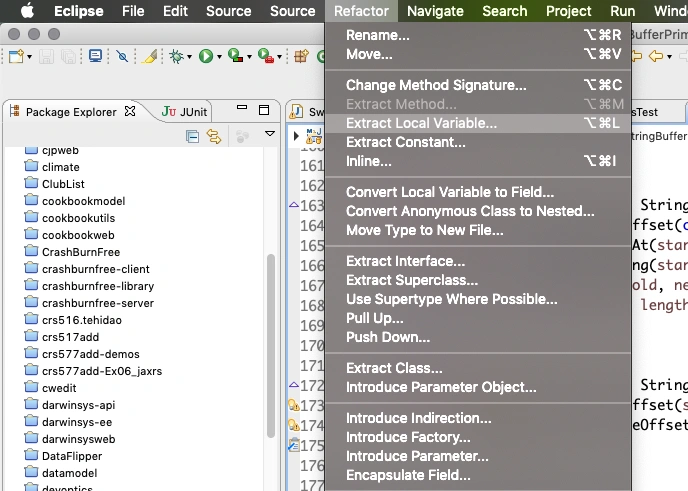The image size is (688, 491).
Task: Choose Inline... menu item
Action: [x=478, y=161]
